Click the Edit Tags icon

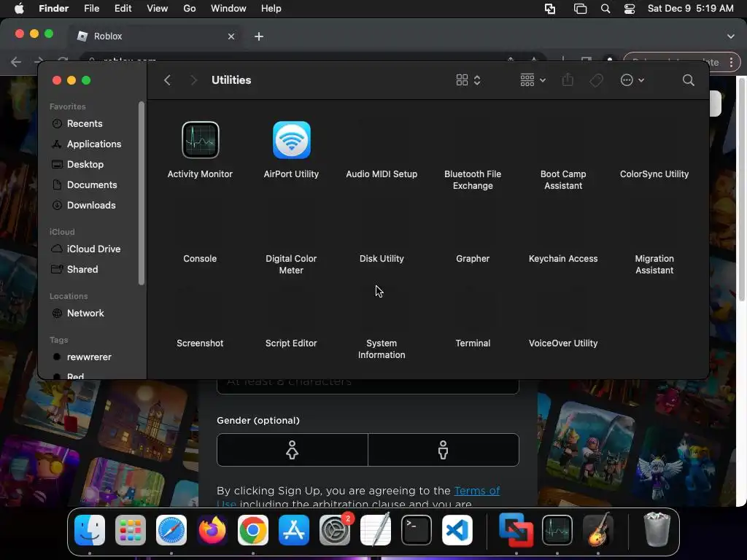pyautogui.click(x=596, y=80)
